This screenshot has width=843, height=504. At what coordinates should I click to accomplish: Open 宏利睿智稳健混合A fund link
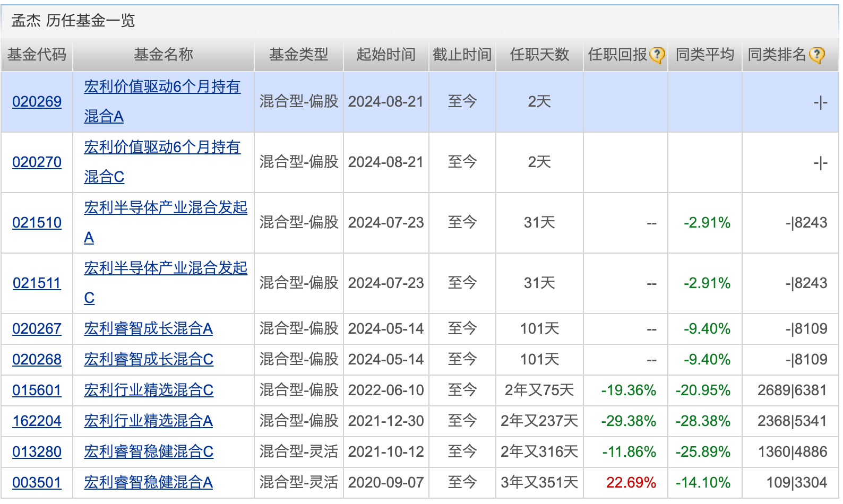point(148,482)
